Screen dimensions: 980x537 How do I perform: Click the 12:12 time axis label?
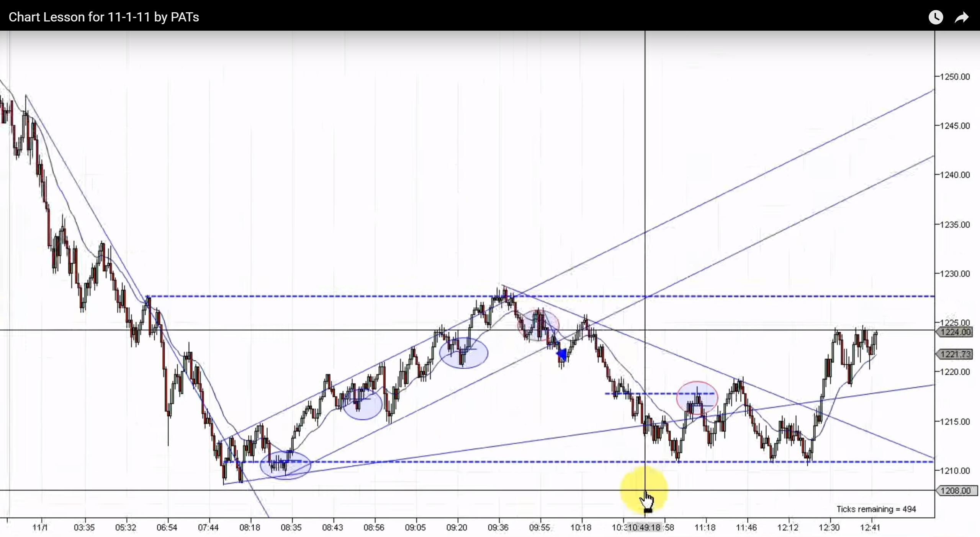(x=788, y=527)
